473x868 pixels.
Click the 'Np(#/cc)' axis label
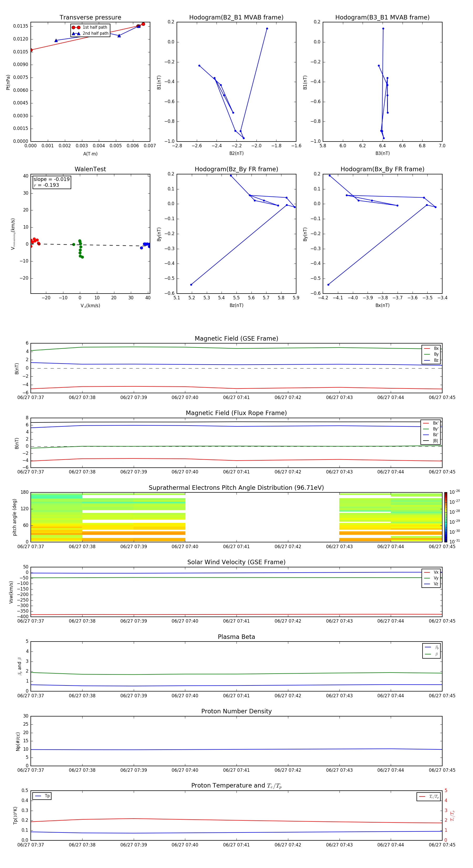click(18, 741)
